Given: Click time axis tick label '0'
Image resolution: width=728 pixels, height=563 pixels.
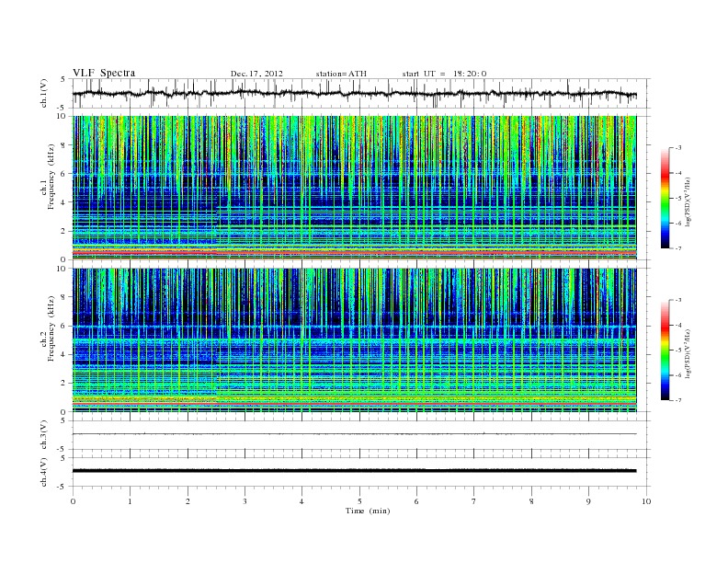Looking at the screenshot, I should 73,501.
